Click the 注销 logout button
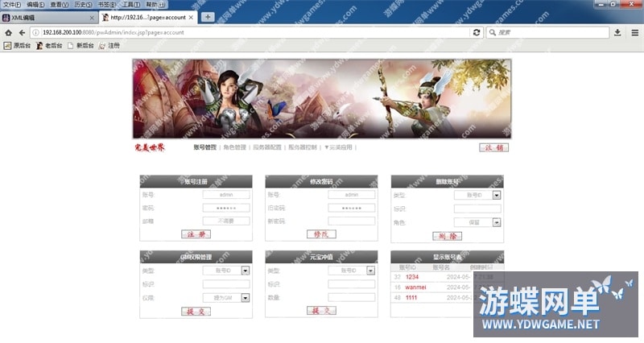Viewport: 644px width, 343px height. (493, 147)
